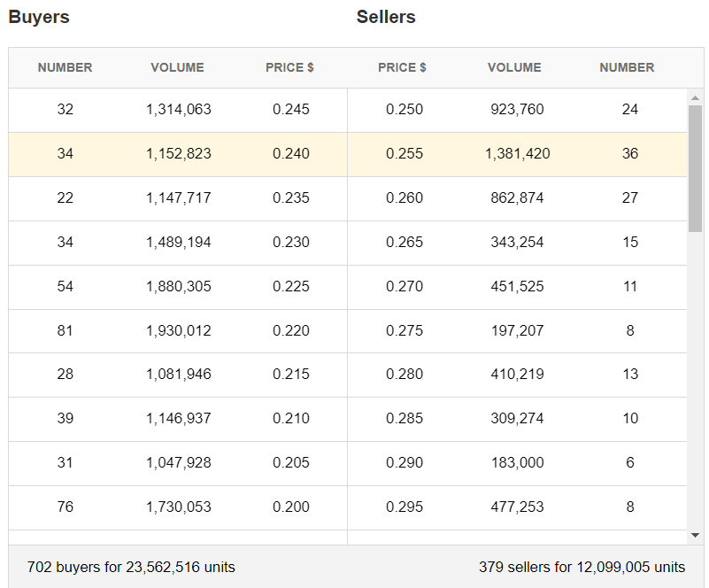Click the sell price 0.260

pos(405,198)
